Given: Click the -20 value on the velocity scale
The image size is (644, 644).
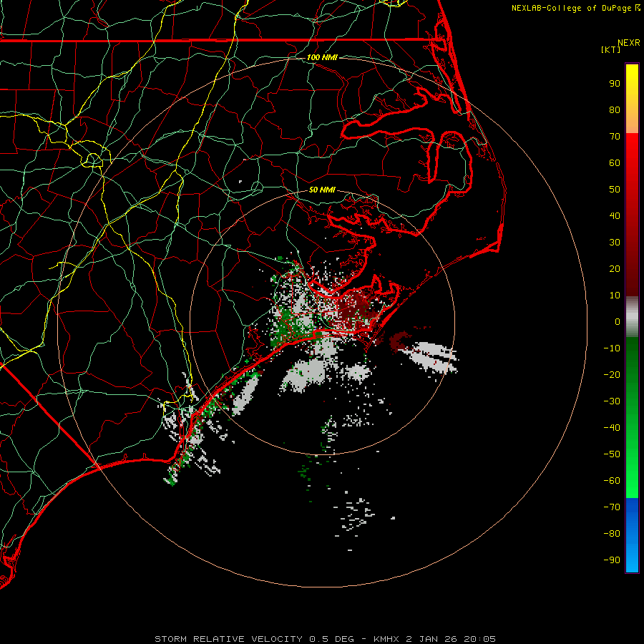Looking at the screenshot, I should click(x=612, y=374).
